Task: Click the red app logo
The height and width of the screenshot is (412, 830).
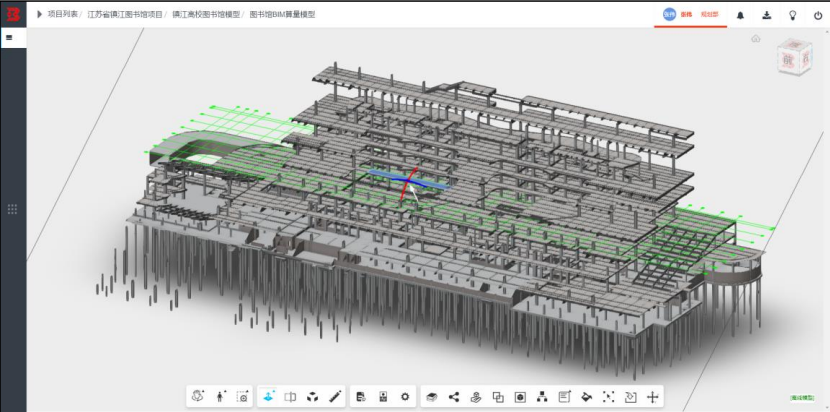Action: [13, 14]
